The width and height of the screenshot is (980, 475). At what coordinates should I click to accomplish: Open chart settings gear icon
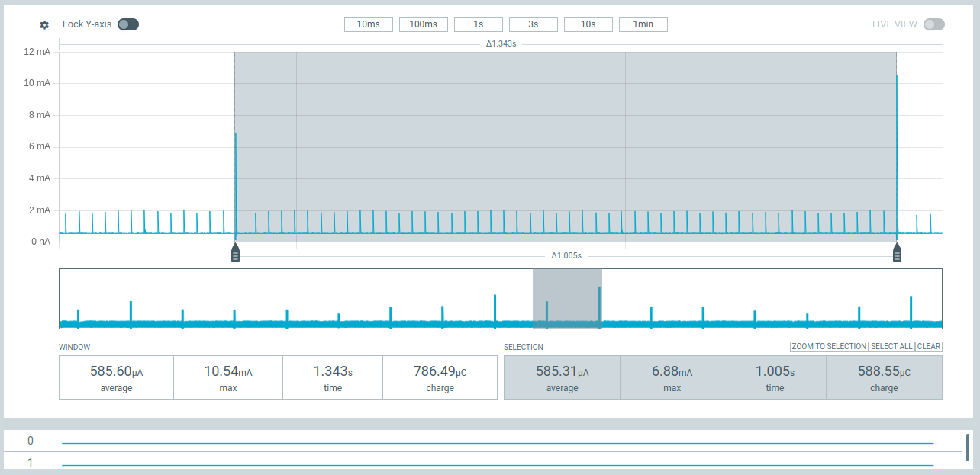(x=44, y=25)
